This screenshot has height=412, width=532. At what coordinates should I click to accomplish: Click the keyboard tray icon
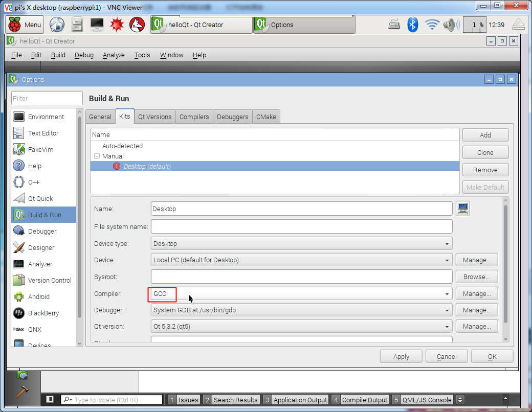click(x=394, y=25)
